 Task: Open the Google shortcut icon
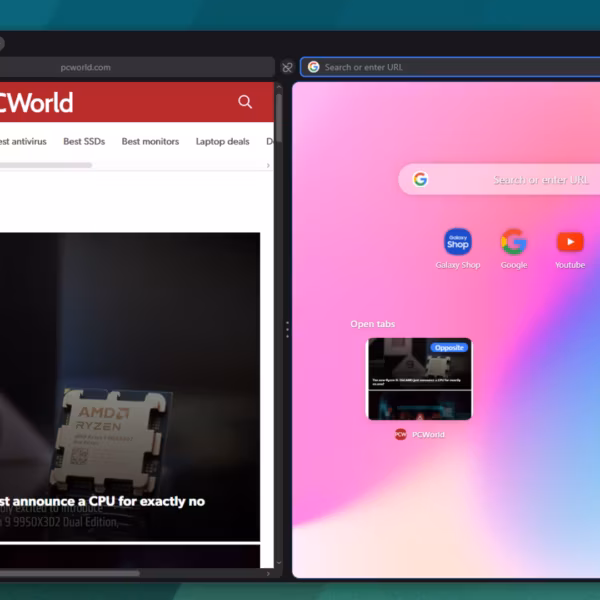(x=514, y=242)
